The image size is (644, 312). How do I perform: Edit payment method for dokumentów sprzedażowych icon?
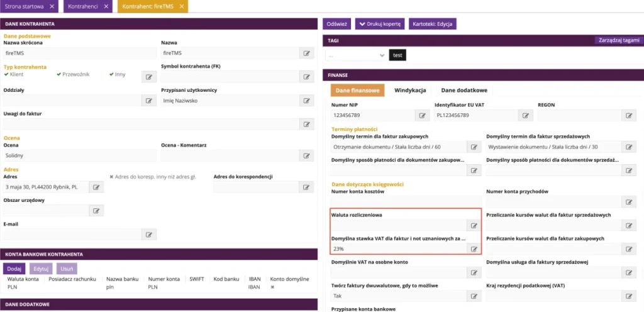[628, 170]
